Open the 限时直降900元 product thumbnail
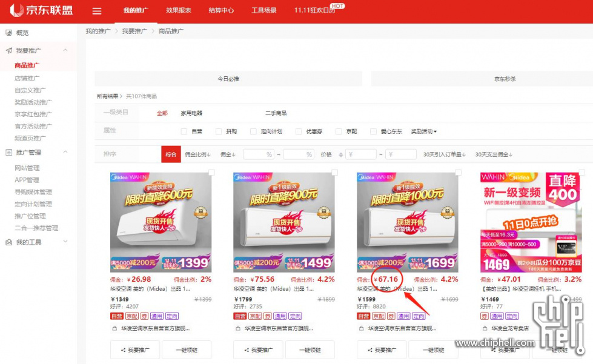Viewport: 593px width, 364px height. (x=284, y=222)
